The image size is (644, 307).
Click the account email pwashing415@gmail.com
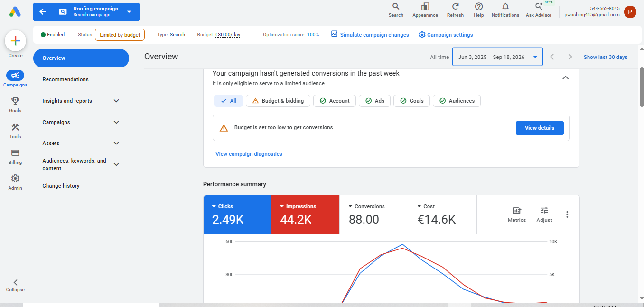click(592, 15)
